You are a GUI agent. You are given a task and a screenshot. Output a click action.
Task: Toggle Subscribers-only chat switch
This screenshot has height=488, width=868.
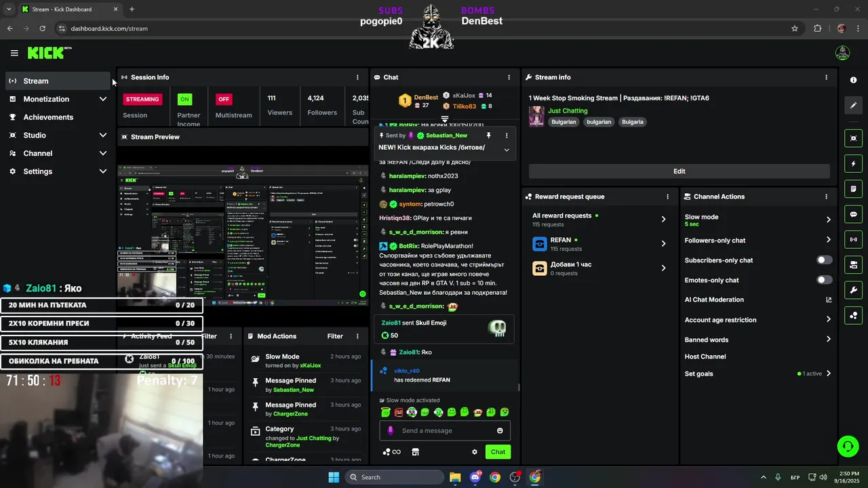point(825,260)
